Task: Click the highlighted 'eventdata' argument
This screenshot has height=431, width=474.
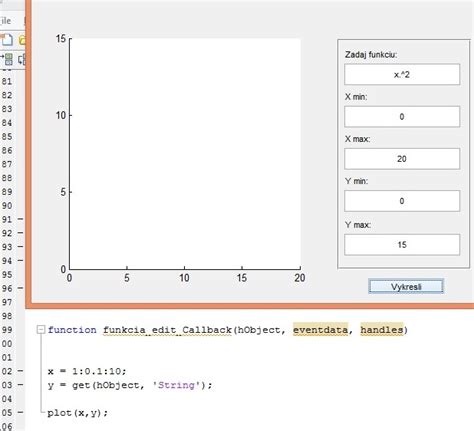Action: [x=320, y=330]
